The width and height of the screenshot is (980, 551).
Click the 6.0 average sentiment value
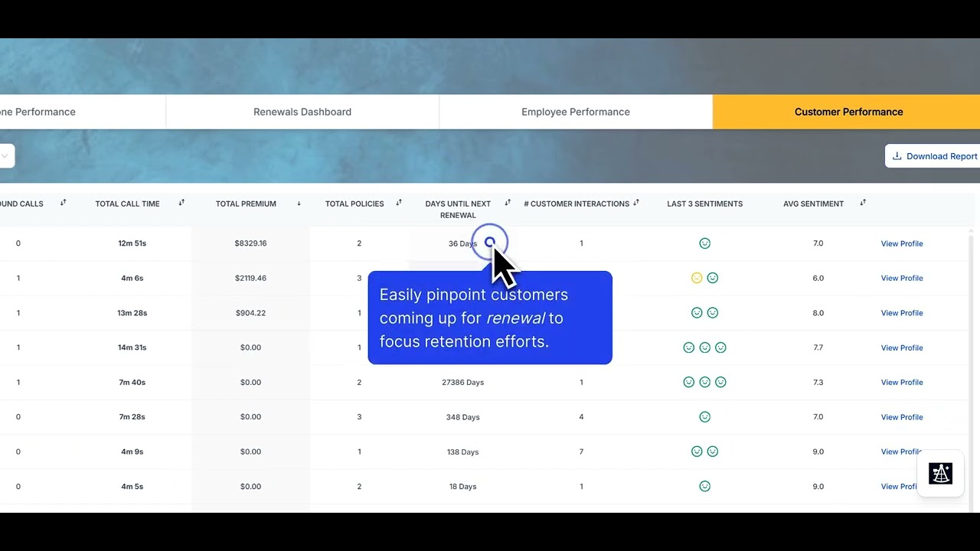(x=818, y=278)
